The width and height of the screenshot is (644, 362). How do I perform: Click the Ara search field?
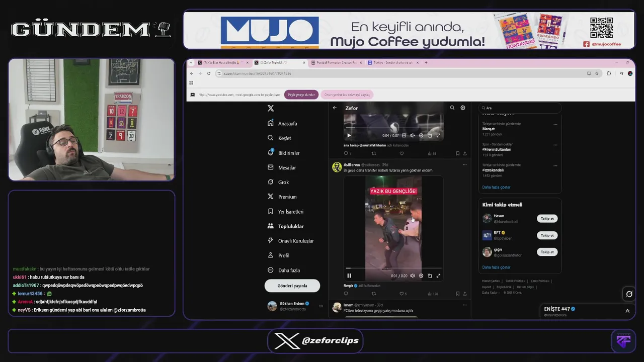tap(520, 108)
